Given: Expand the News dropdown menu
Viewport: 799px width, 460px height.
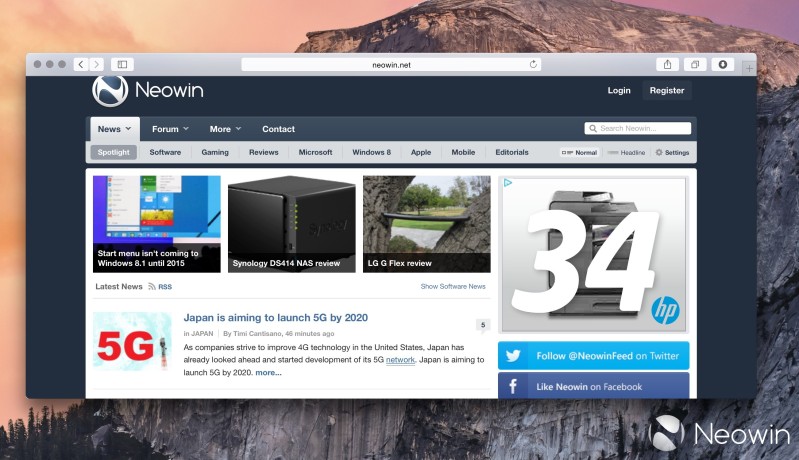Looking at the screenshot, I should point(115,129).
